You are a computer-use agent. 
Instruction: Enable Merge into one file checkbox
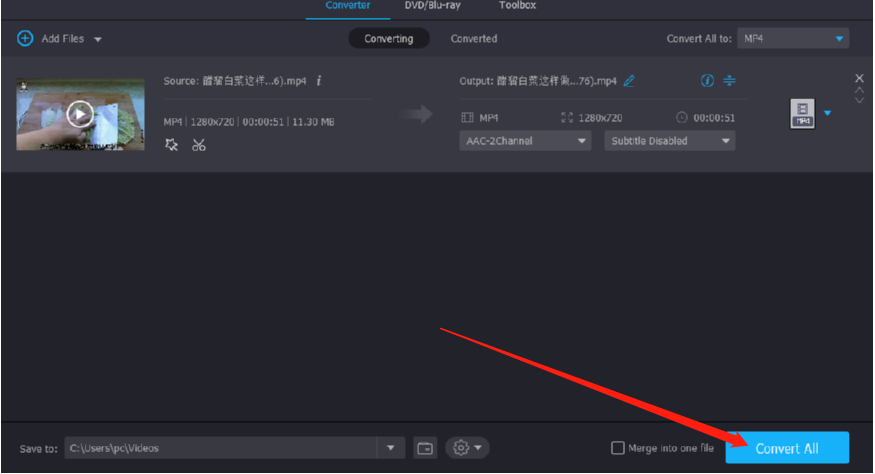(x=618, y=448)
